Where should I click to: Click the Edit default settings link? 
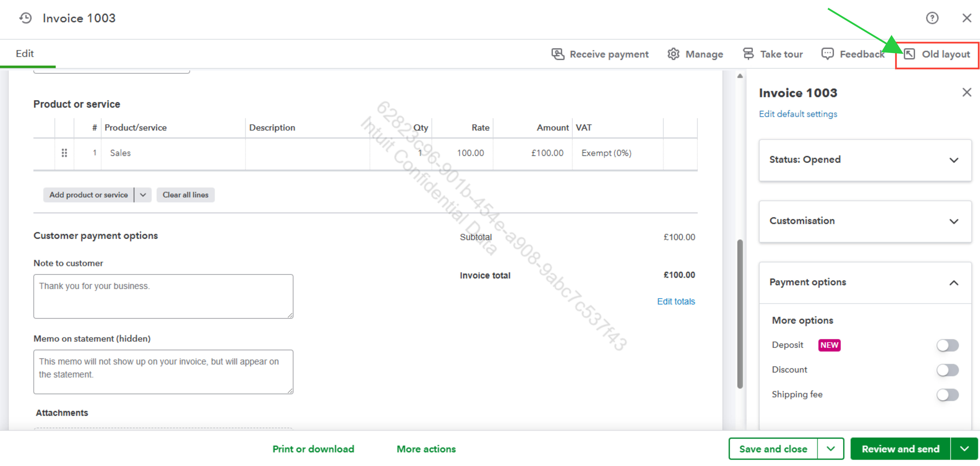point(798,114)
